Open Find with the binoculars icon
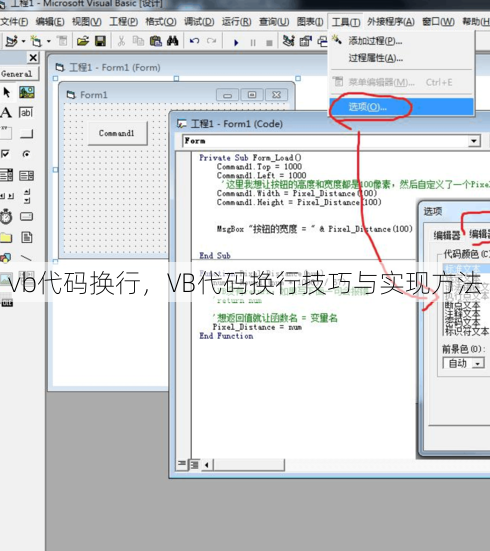This screenshot has width=490, height=551. (173, 41)
